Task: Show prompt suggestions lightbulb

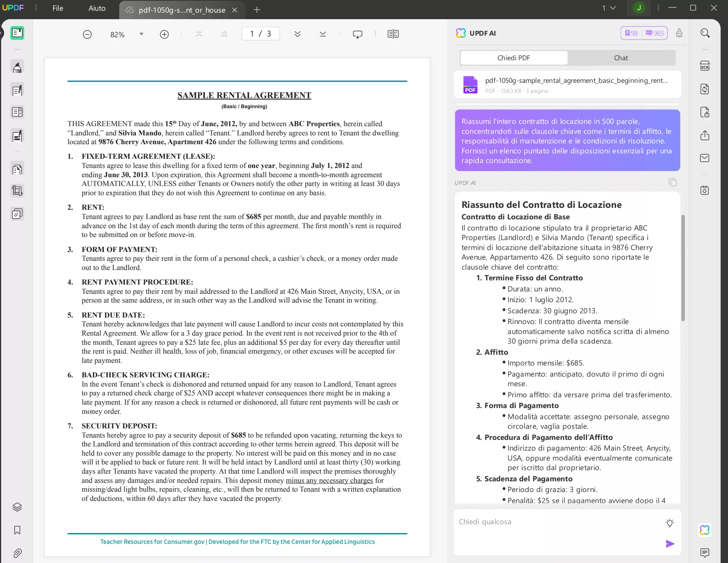Action: tap(670, 523)
